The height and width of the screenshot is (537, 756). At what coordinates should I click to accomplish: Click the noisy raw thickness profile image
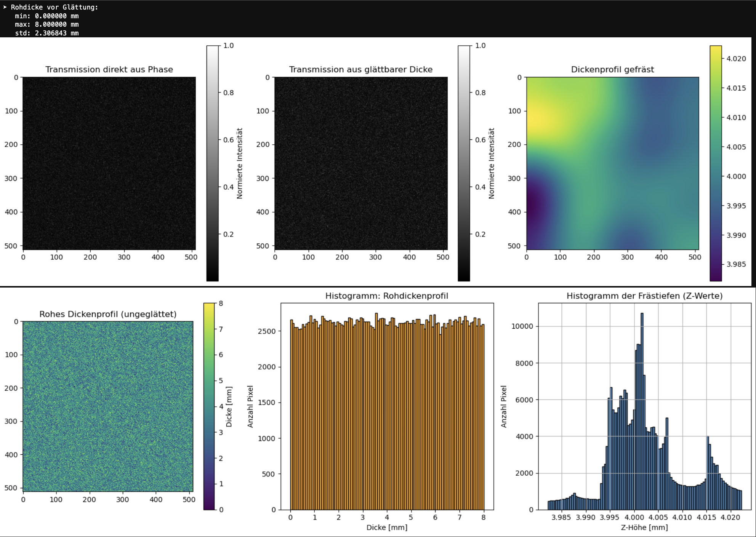click(x=108, y=406)
